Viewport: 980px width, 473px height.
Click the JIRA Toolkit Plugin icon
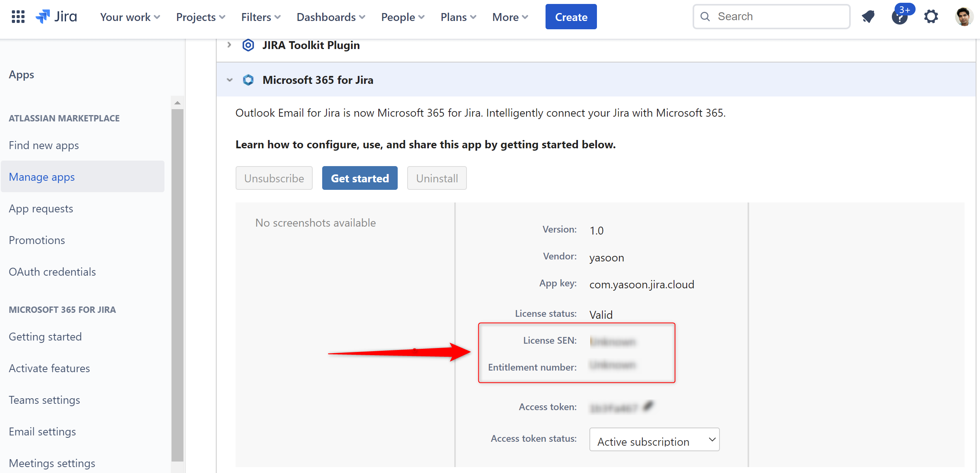coord(248,45)
